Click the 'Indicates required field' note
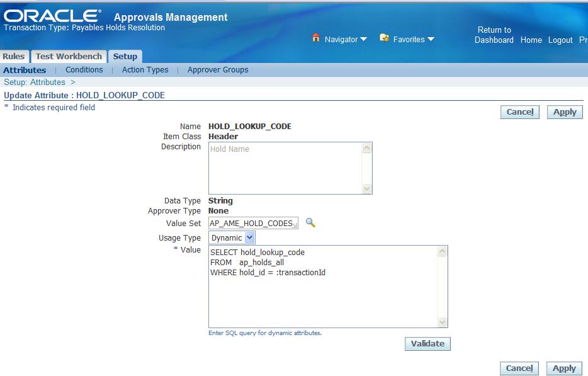The height and width of the screenshot is (376, 588). [54, 107]
